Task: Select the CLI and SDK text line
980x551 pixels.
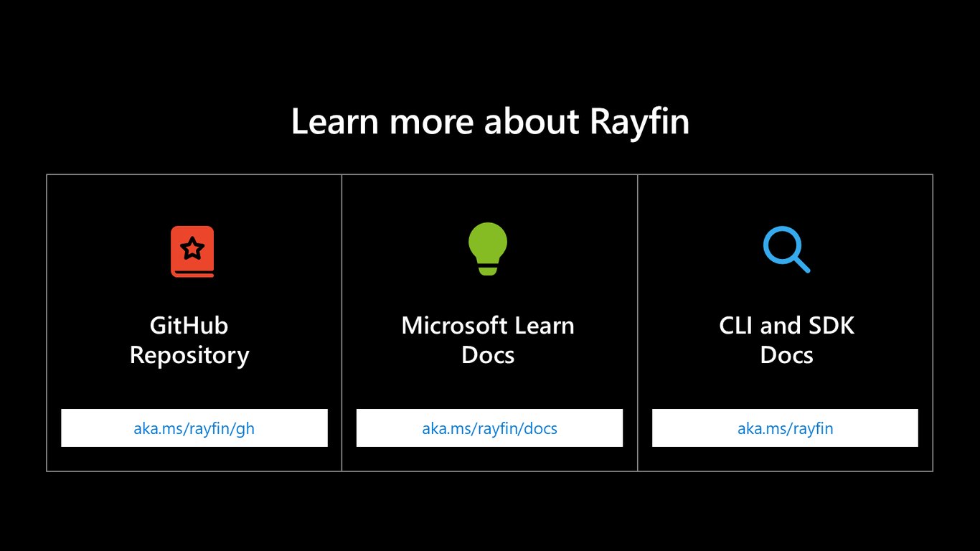Action: [x=786, y=325]
